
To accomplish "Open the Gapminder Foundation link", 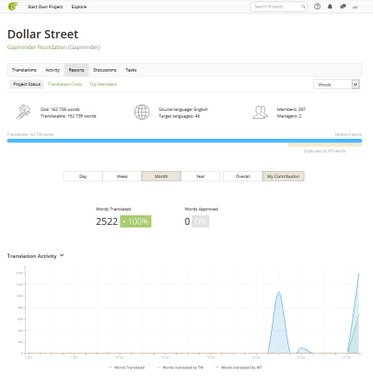I will click(37, 47).
